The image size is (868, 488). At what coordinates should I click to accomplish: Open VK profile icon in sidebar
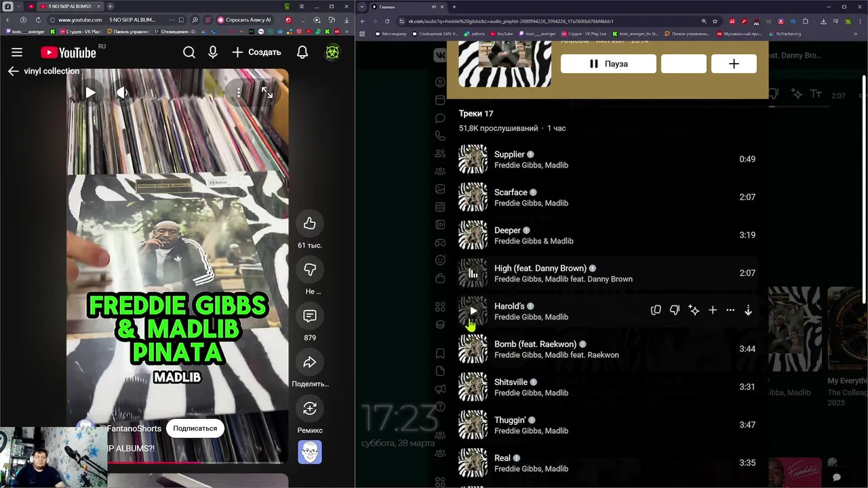click(440, 83)
